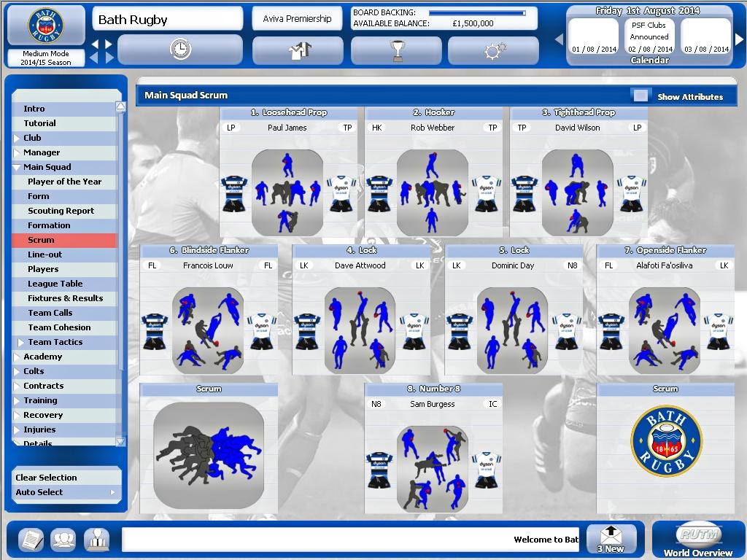Open World Overview RUTM button
The width and height of the screenshot is (747, 560).
point(698,540)
